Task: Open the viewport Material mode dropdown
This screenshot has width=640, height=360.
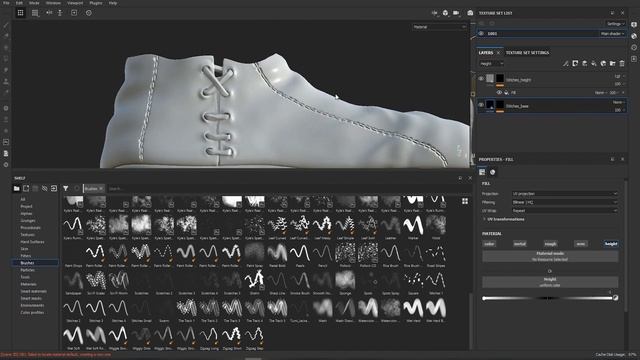Action: [439, 27]
